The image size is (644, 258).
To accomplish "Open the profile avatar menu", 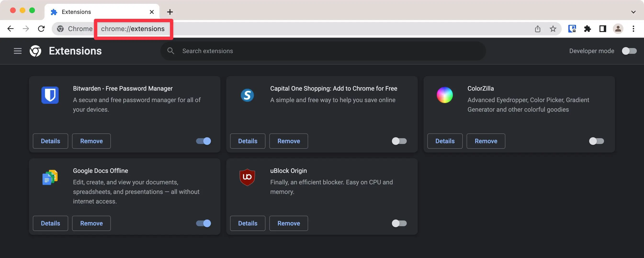I will click(618, 29).
